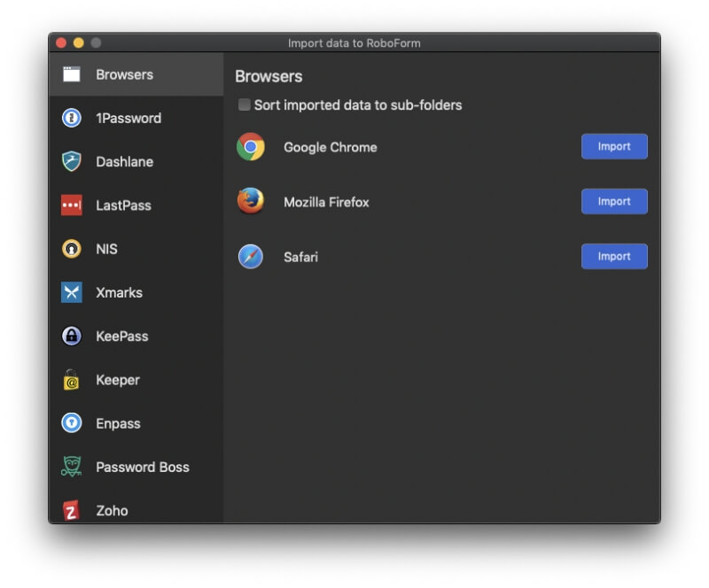Select Keeper label in the sidebar
This screenshot has height=588, width=709.
click(x=118, y=380)
